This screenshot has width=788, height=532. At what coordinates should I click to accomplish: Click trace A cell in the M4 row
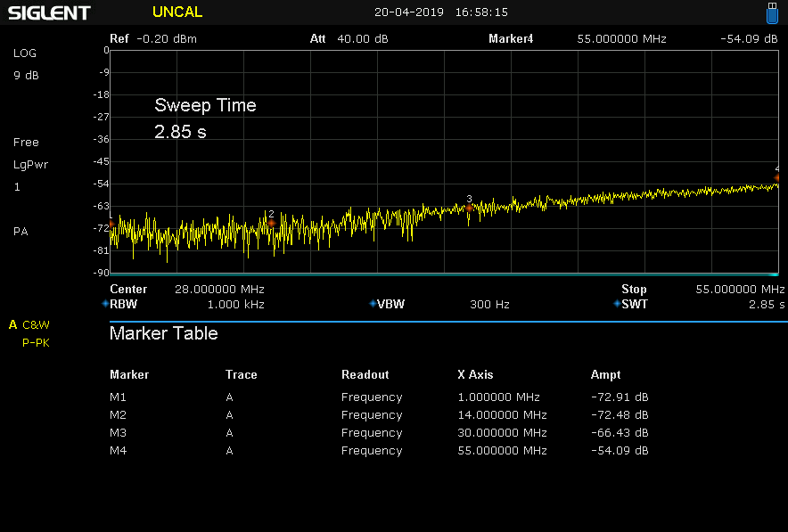[229, 451]
